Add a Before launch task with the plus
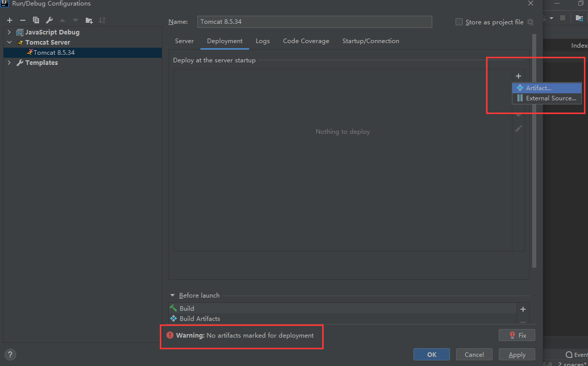Screen dimensions: 588x366 click(x=523, y=309)
